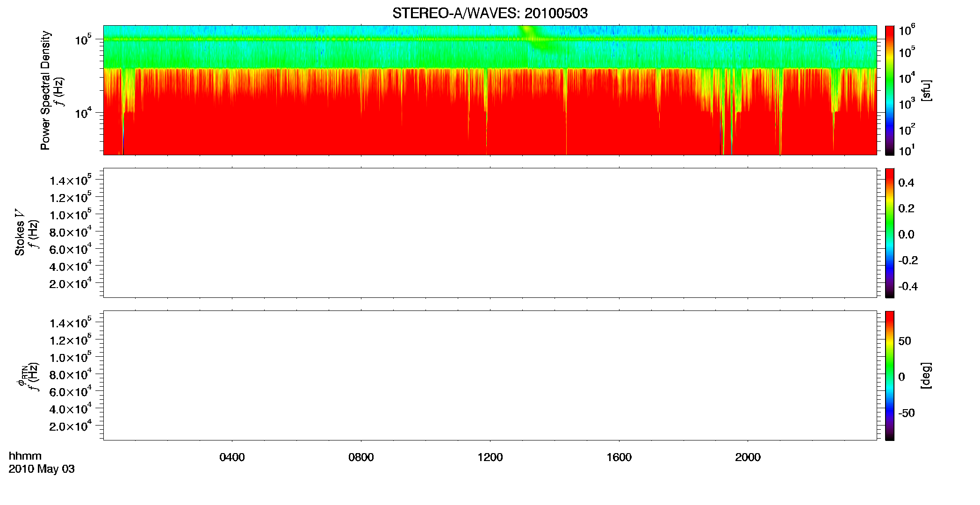Click the 10^5 tick on the top panel axis
Screen dimensions: 980x505
83,39
